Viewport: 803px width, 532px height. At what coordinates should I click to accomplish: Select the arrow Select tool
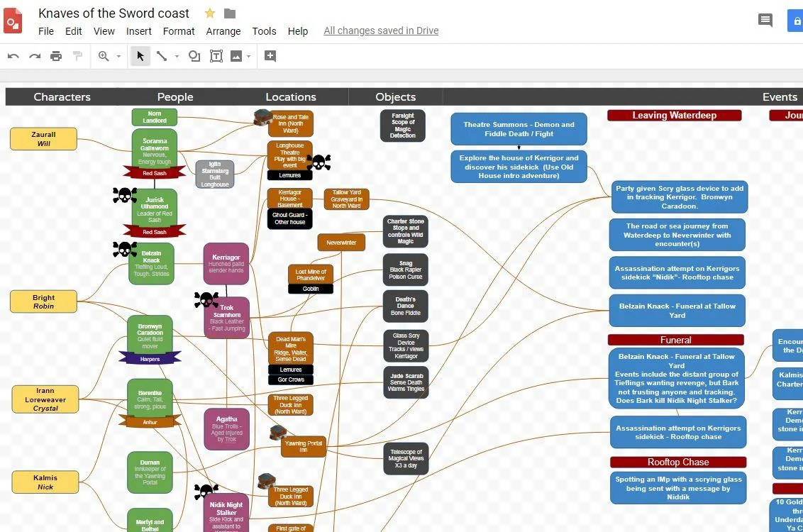[x=140, y=56]
